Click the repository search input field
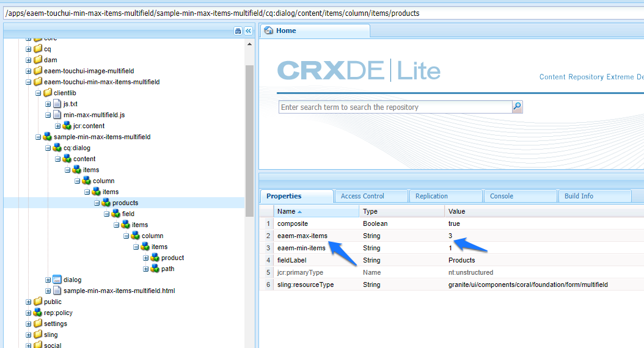 tap(395, 107)
